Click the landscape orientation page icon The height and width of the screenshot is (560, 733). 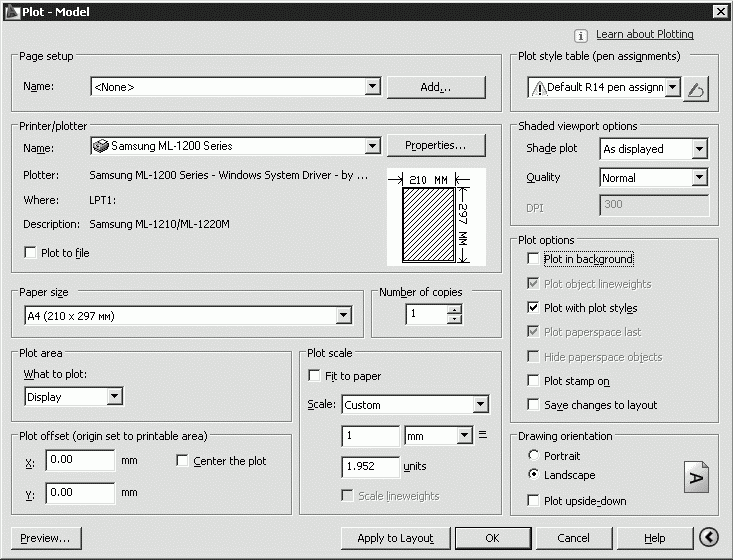point(696,477)
